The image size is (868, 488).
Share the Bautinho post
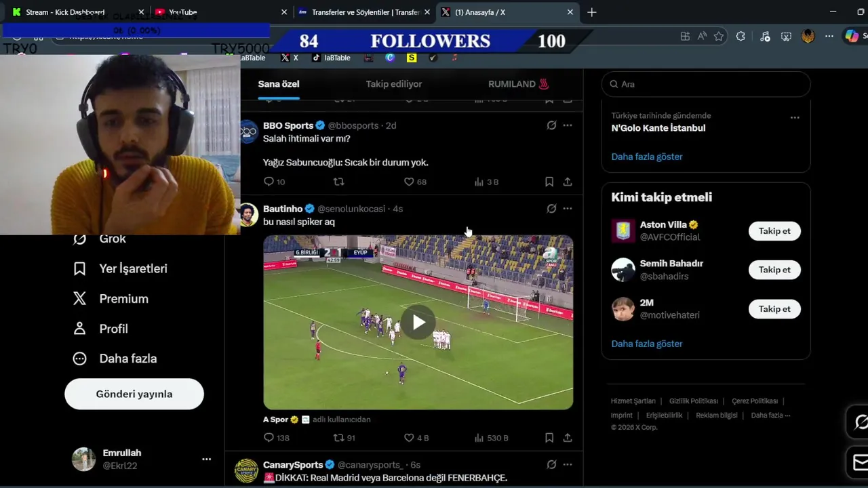[568, 438]
